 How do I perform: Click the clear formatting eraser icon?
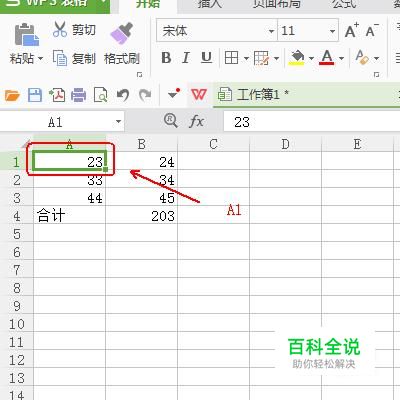[x=362, y=58]
